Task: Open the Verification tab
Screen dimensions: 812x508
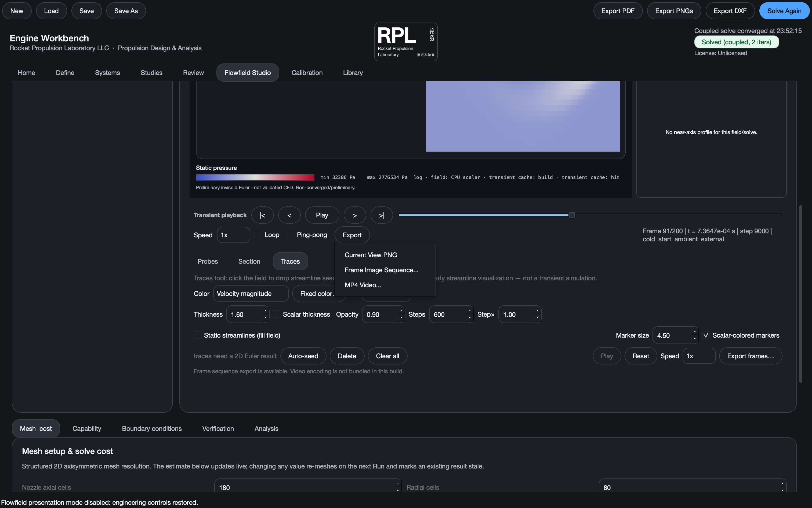Action: tap(218, 428)
